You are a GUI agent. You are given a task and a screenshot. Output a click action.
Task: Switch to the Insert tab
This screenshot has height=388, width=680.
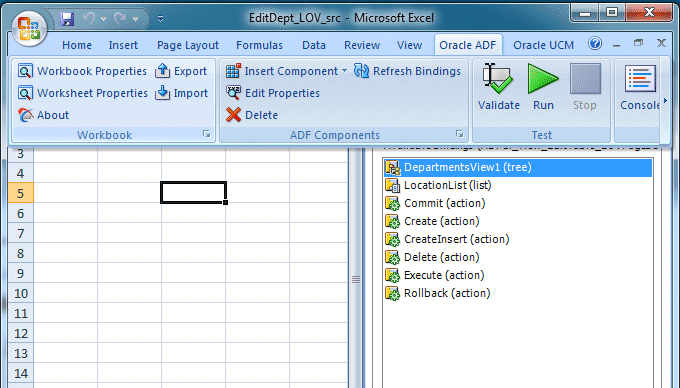click(123, 45)
